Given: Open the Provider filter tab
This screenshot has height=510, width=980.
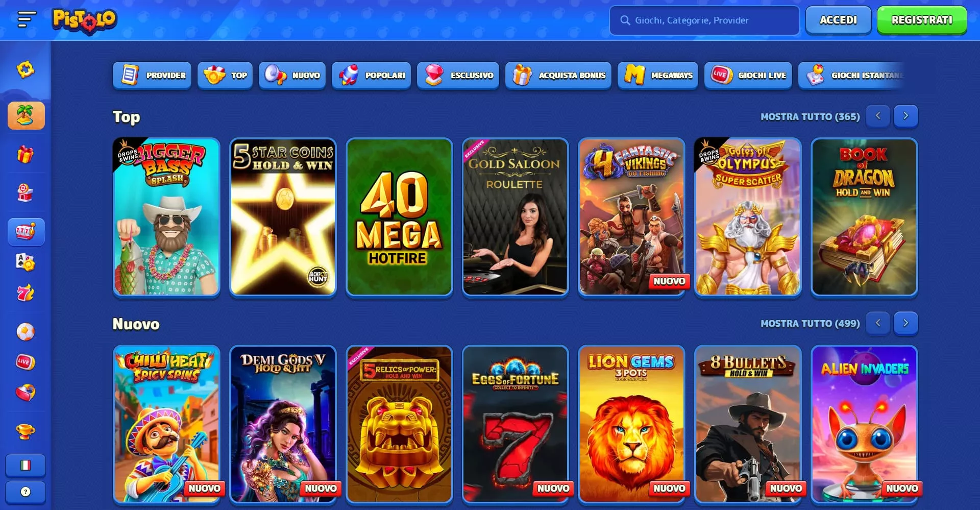Looking at the screenshot, I should pyautogui.click(x=152, y=75).
